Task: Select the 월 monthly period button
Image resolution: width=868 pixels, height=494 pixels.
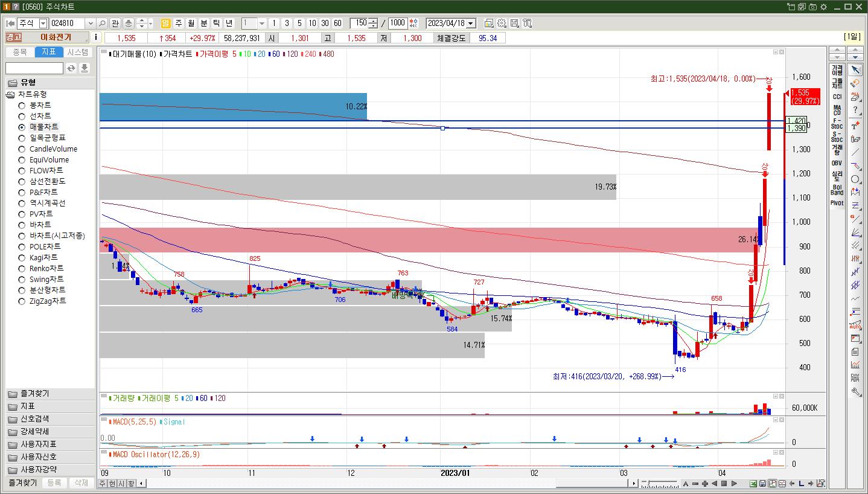Action: [191, 23]
